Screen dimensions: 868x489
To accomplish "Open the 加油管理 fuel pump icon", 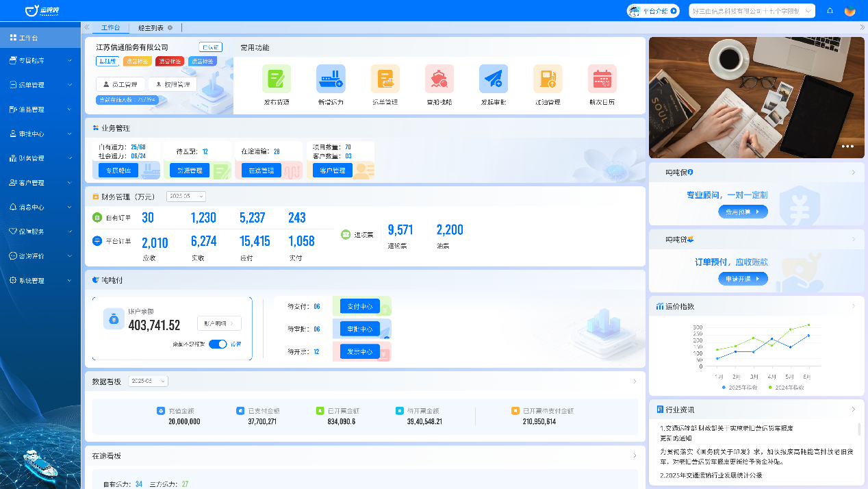I will [548, 79].
